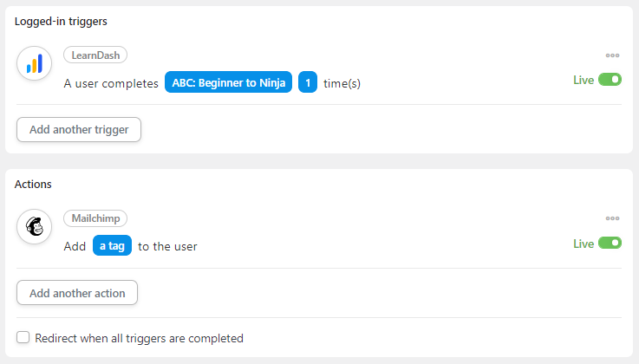Click the Mailchimp integration label pill

[95, 218]
